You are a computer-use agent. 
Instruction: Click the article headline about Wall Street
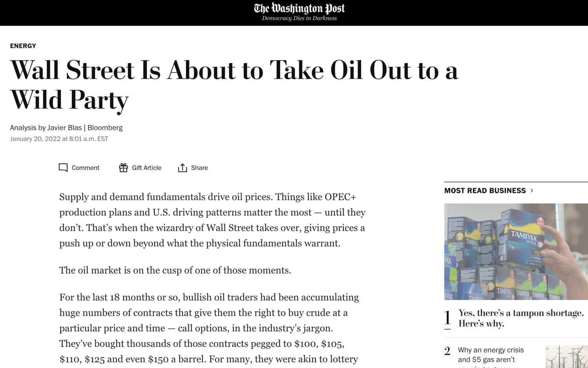(x=234, y=85)
